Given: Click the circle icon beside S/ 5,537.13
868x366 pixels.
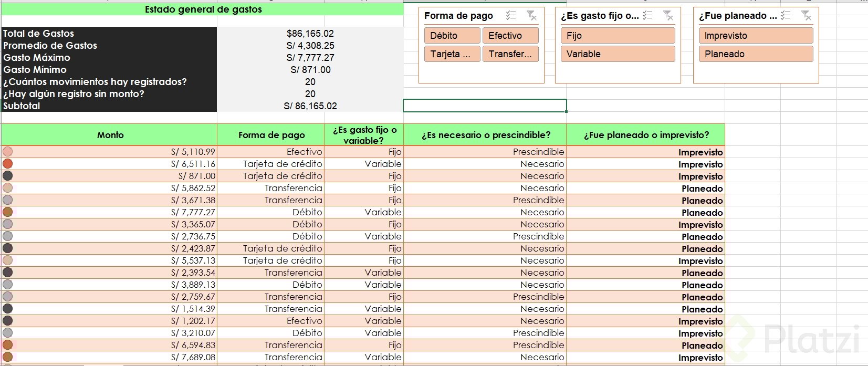Looking at the screenshot, I should pos(8,260).
